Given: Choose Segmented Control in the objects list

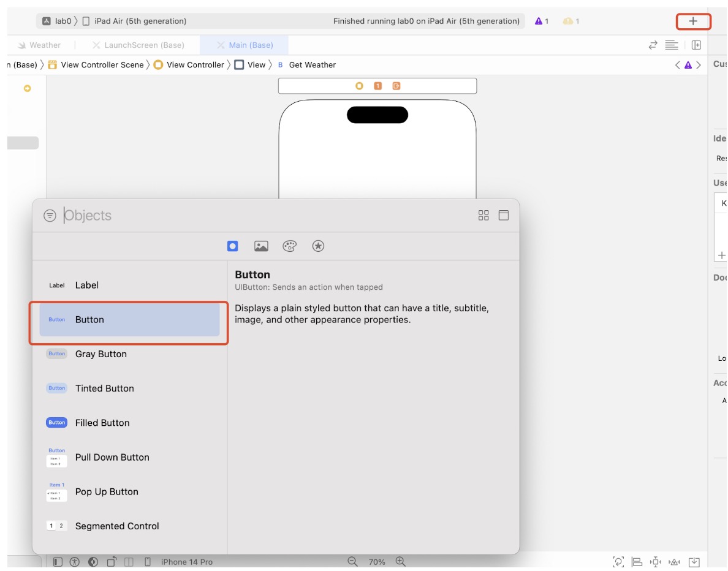Looking at the screenshot, I should click(117, 526).
